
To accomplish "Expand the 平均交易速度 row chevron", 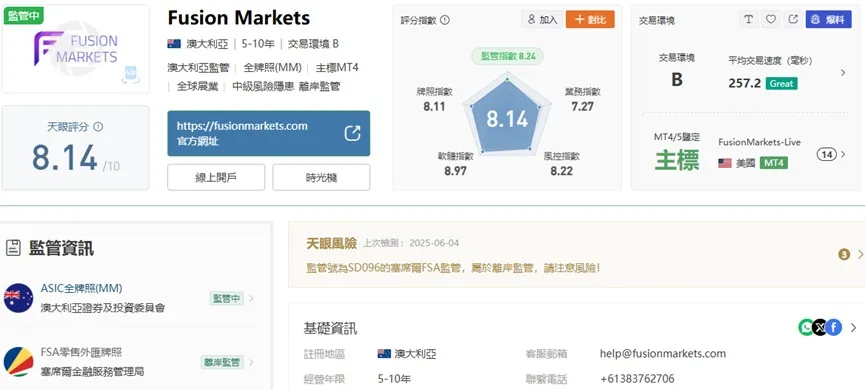I will click(x=842, y=73).
